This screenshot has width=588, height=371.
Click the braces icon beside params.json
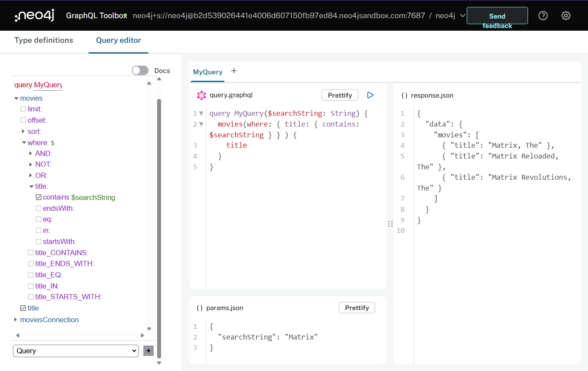(x=200, y=308)
